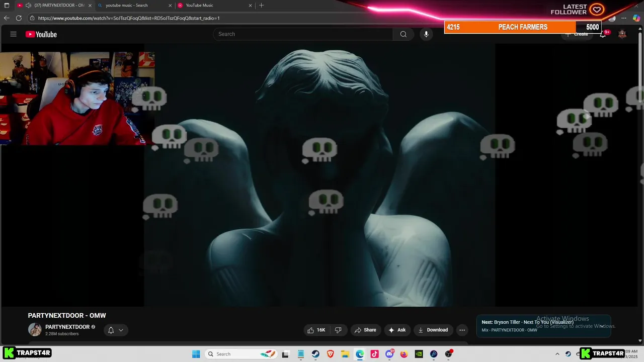Switch to the YouTube Music tab

point(215,6)
